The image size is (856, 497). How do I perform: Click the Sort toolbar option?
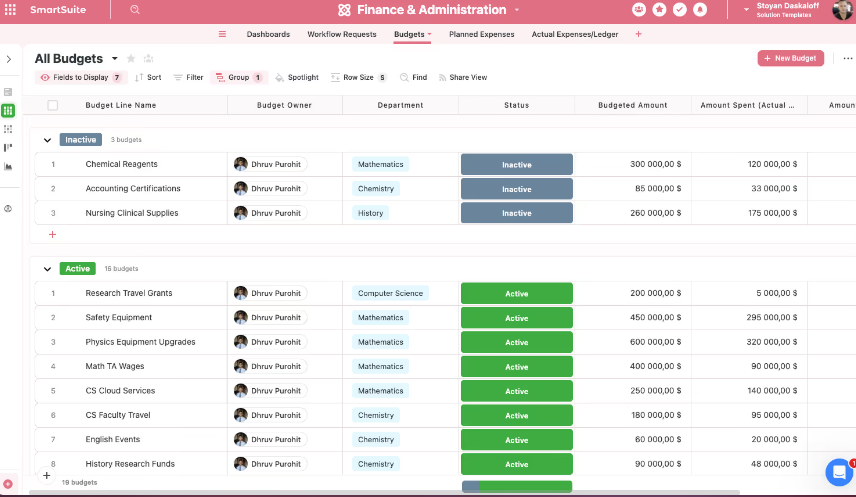[148, 78]
